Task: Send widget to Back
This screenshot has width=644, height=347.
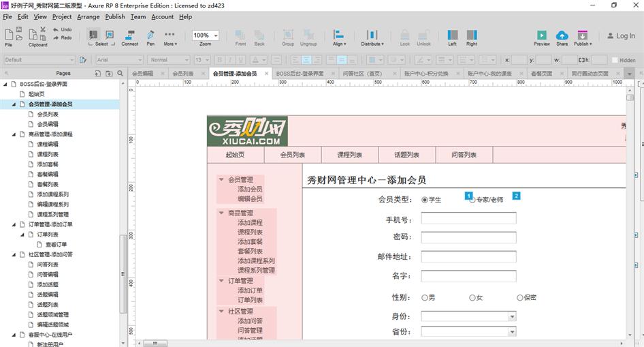Action: (259, 37)
